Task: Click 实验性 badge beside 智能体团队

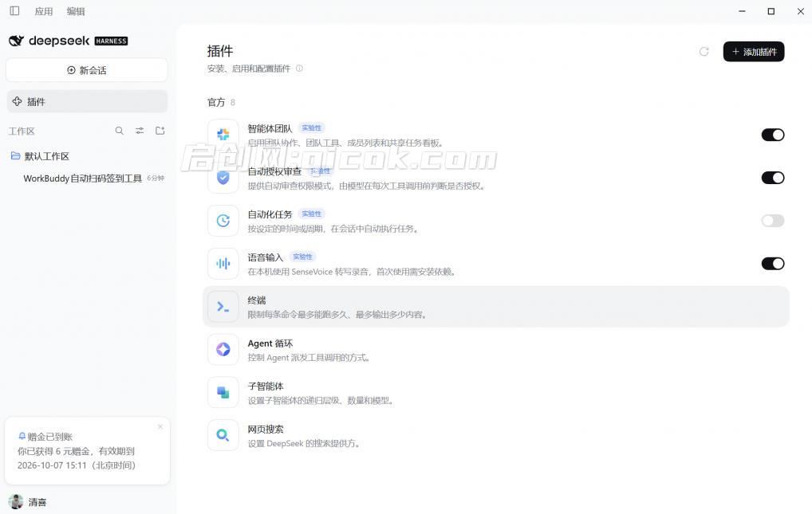Action: coord(311,128)
